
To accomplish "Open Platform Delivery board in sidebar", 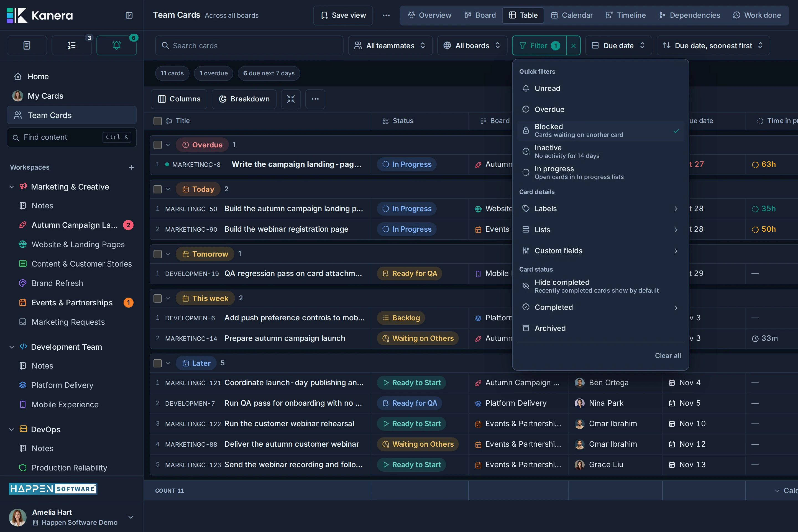I will click(x=71, y=385).
